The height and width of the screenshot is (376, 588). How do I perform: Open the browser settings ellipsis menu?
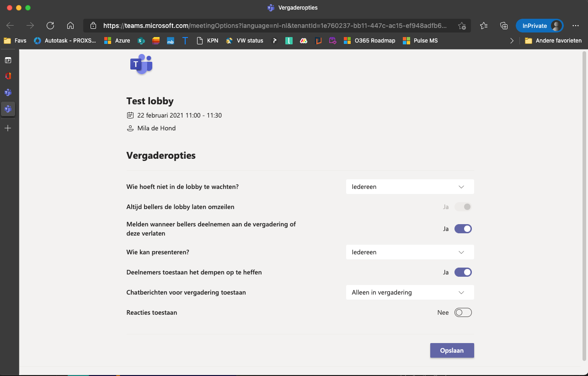coord(576,26)
